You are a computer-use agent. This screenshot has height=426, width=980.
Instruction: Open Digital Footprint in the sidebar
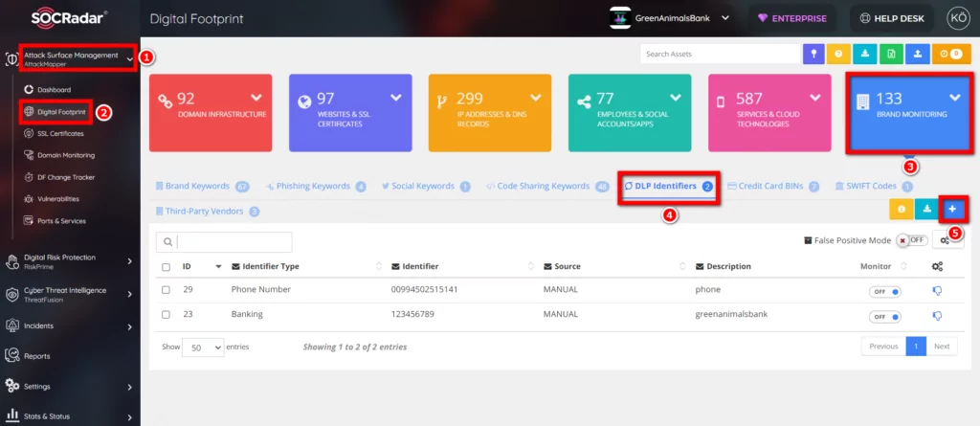[55, 112]
